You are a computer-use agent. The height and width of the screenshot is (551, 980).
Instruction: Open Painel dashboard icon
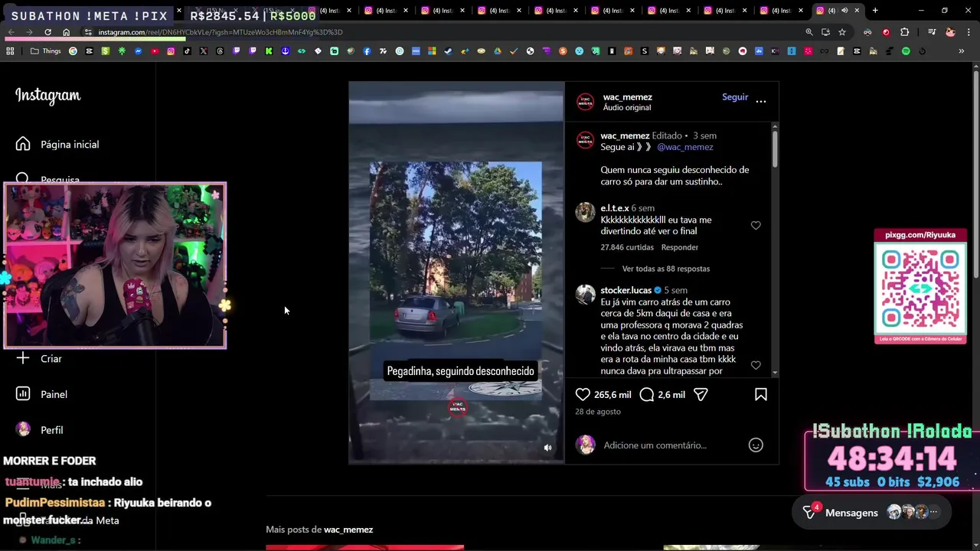(x=23, y=393)
